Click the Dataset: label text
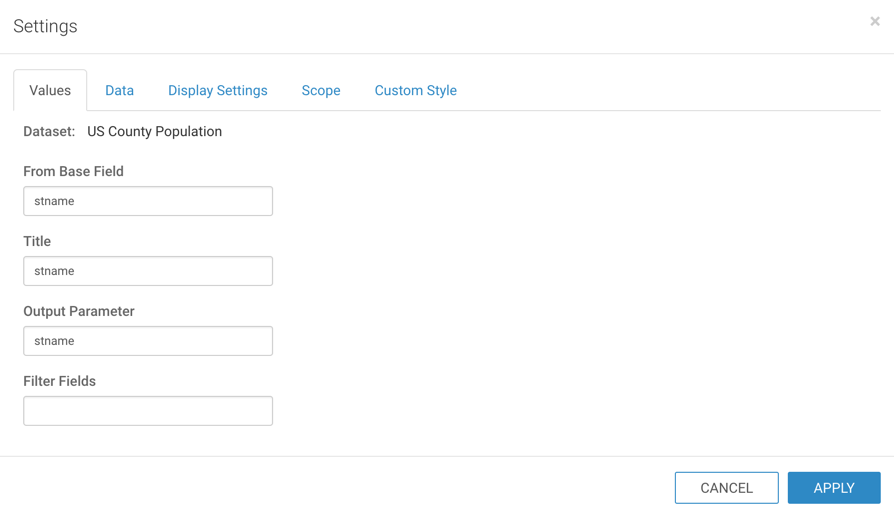 [x=49, y=131]
